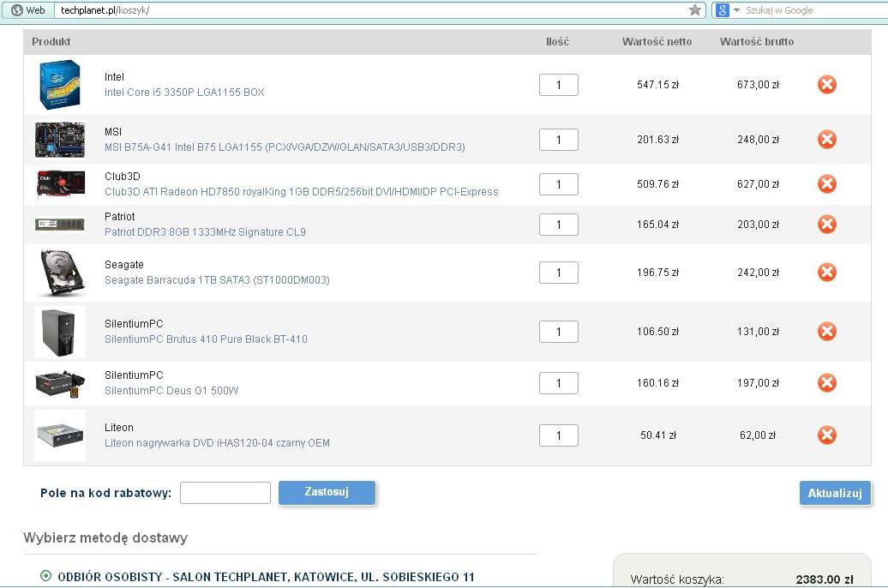
Task: Click the Wartość brutto column header
Action: (x=757, y=41)
